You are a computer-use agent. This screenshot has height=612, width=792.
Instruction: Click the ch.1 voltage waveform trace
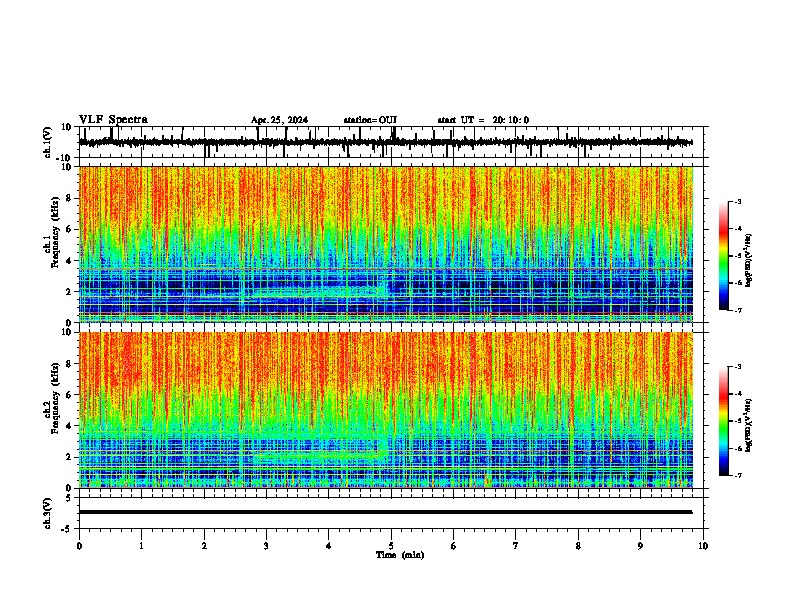[x=385, y=143]
